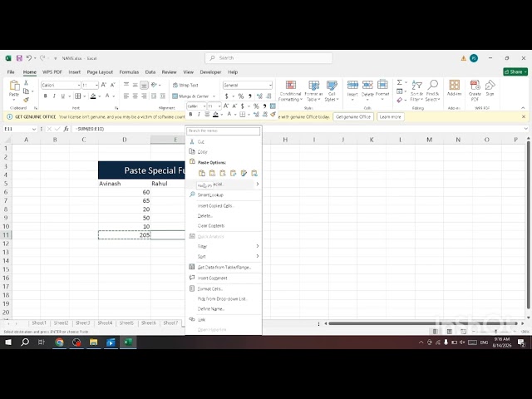Toggle Wrap Text
Image resolution: width=532 pixels, height=399 pixels.
[185, 85]
